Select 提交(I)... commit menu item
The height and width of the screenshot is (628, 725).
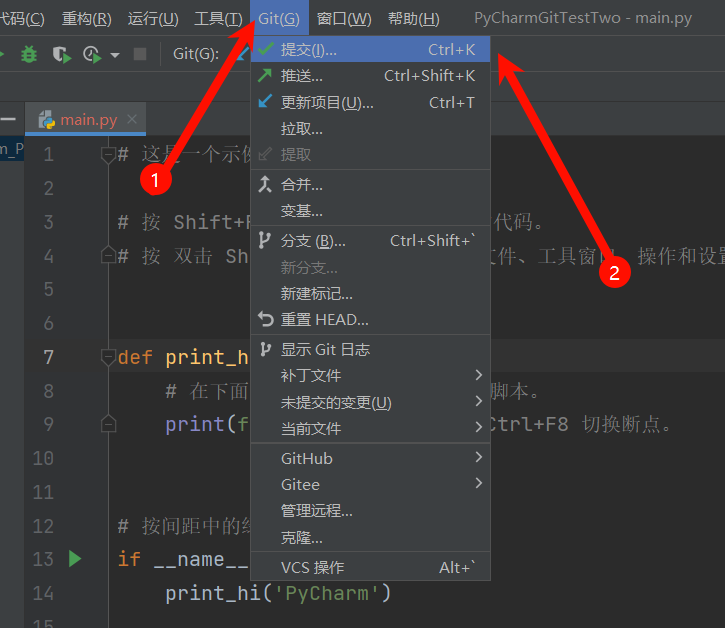pos(370,49)
